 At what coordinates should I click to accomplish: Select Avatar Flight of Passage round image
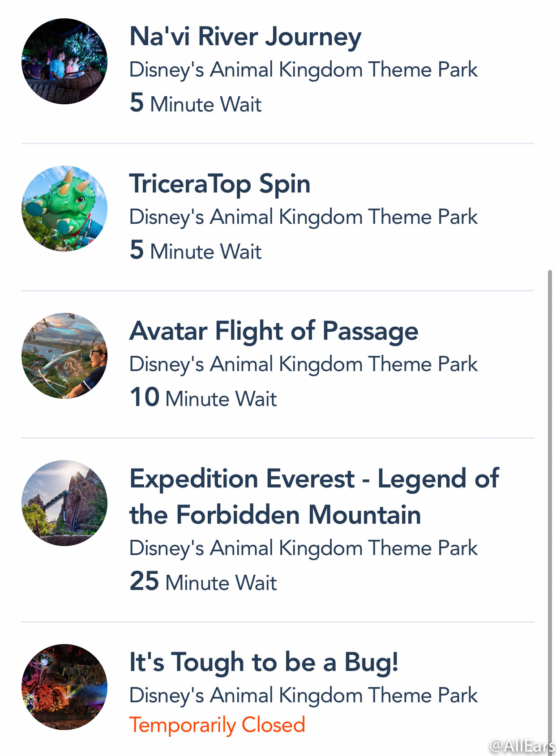pos(64,356)
